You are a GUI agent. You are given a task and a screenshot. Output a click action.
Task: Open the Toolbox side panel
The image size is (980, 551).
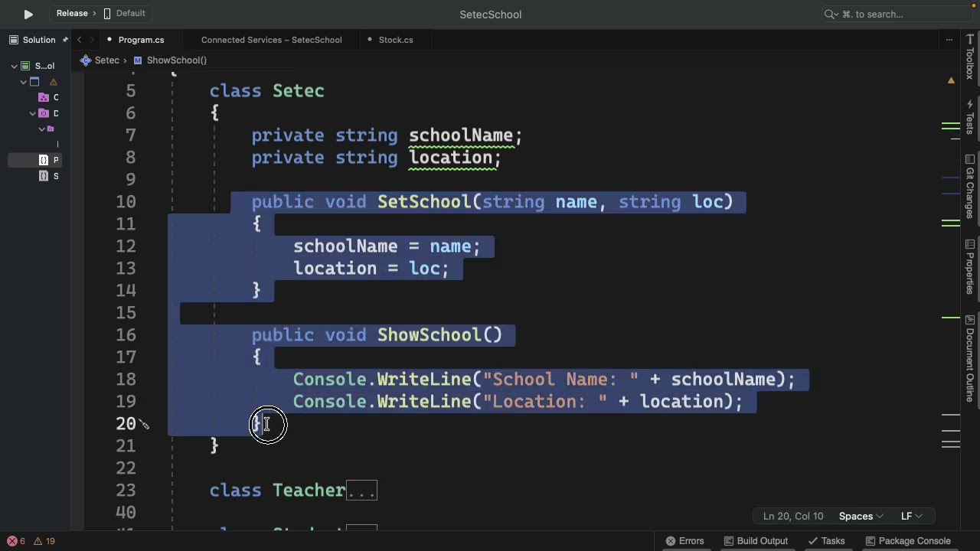click(x=970, y=57)
